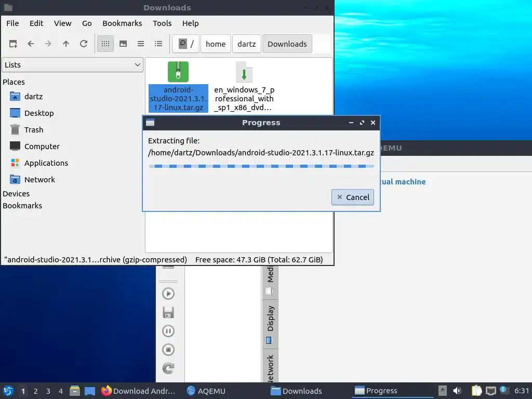This screenshot has height=399, width=532.
Task: Open dartz home folder in Places
Action: [x=33, y=97]
